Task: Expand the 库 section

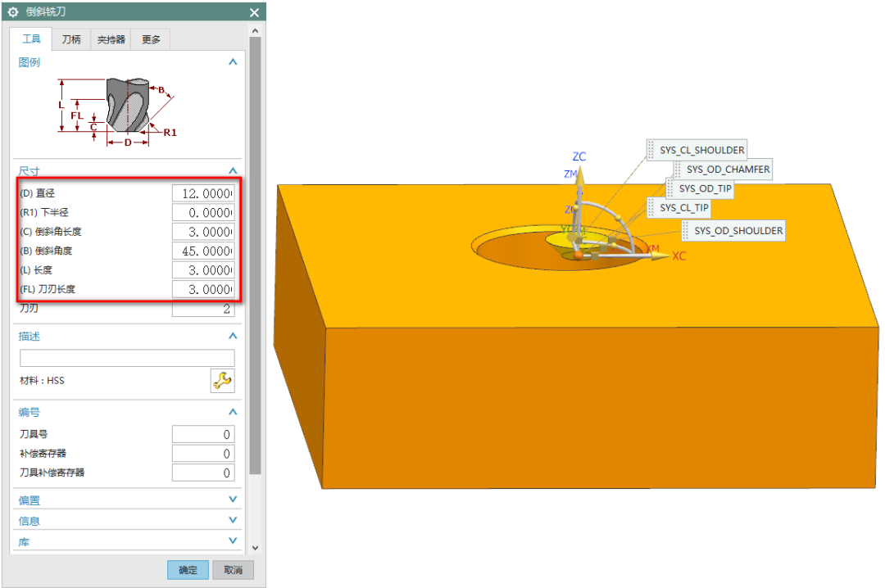Action: coord(233,541)
